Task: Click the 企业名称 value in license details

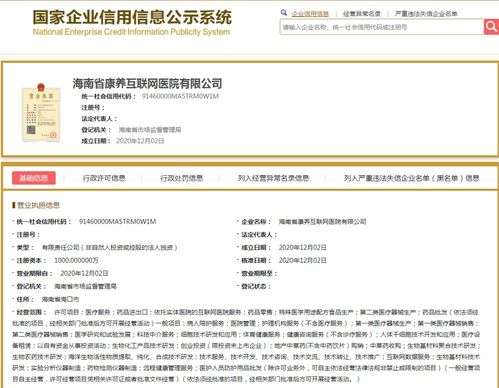Action: 322,222
